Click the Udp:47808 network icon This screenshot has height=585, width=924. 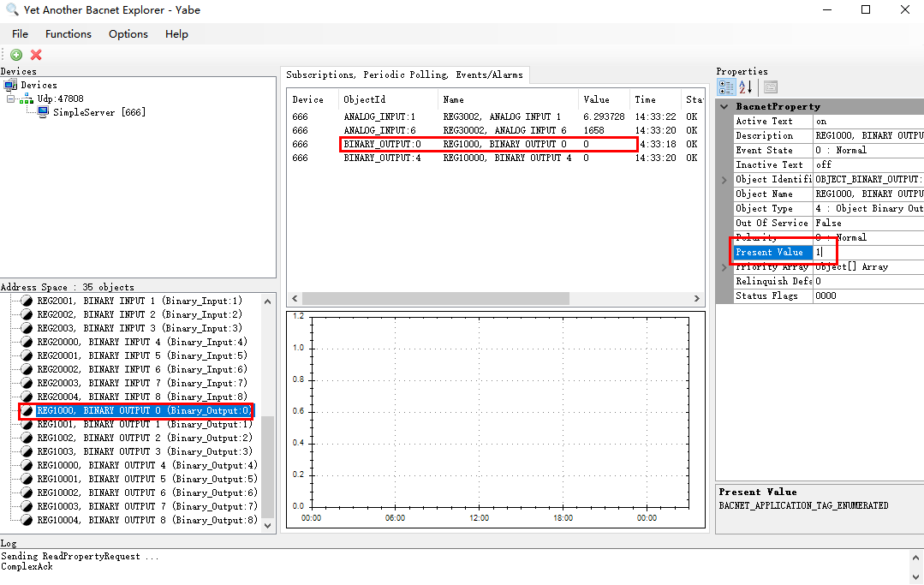(x=26, y=99)
